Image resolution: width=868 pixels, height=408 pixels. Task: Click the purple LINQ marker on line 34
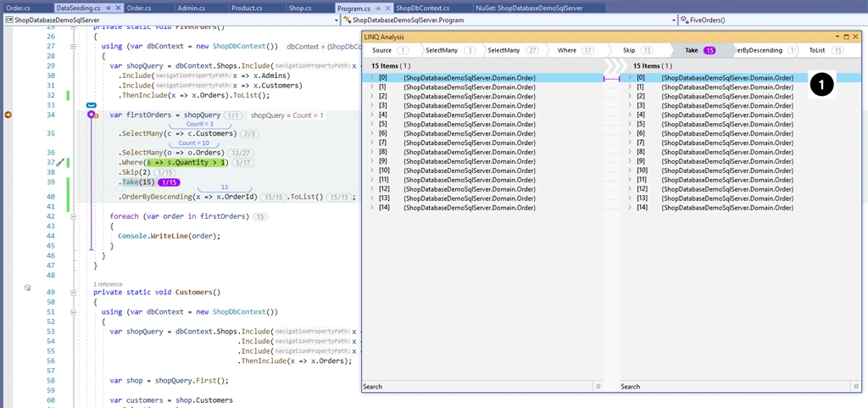[x=92, y=115]
